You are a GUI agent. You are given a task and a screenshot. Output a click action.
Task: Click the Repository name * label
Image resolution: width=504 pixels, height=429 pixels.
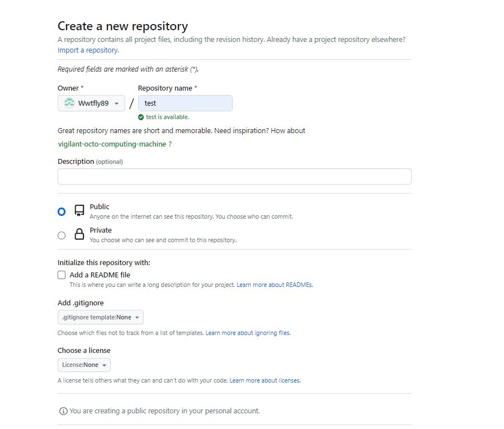(167, 88)
